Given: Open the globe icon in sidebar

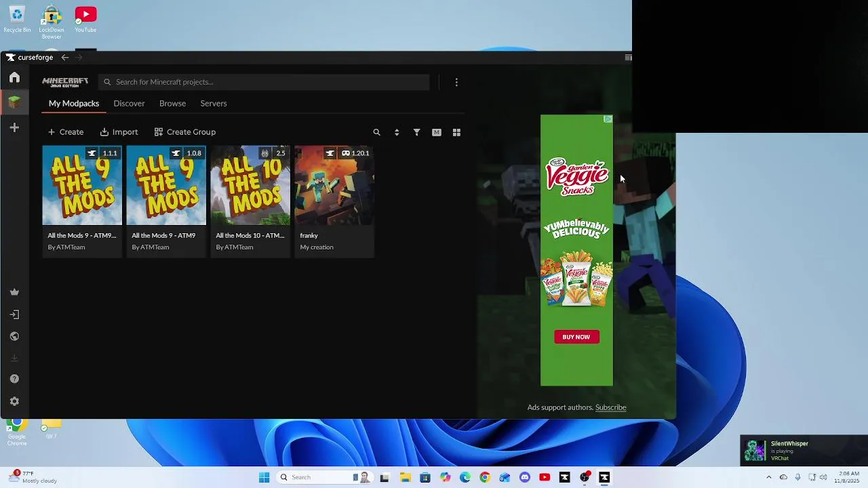Looking at the screenshot, I should (x=14, y=336).
